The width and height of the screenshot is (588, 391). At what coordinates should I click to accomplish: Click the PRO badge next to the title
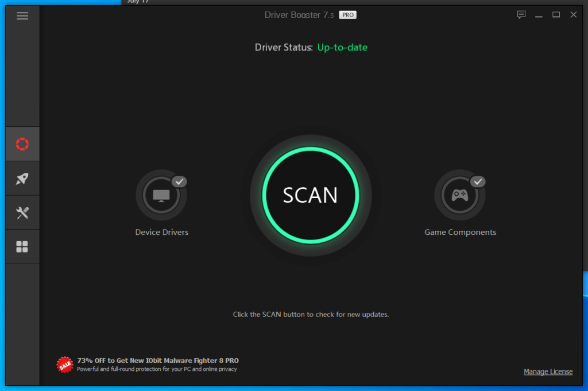[x=347, y=15]
